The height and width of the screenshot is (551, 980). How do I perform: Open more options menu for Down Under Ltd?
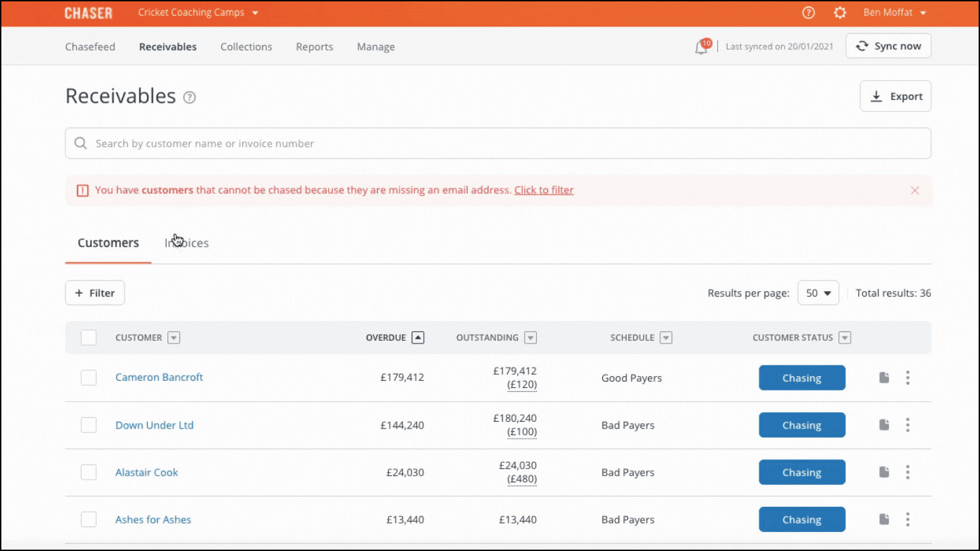(x=908, y=425)
